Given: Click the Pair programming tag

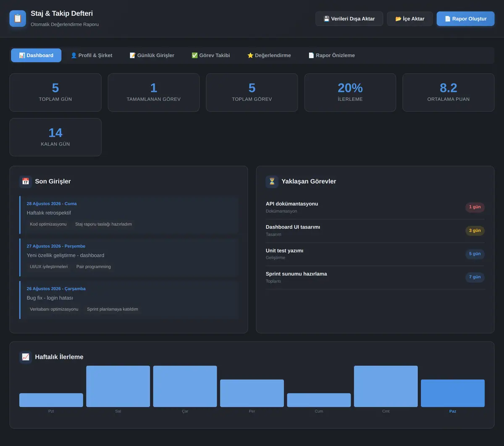Looking at the screenshot, I should pyautogui.click(x=94, y=267).
